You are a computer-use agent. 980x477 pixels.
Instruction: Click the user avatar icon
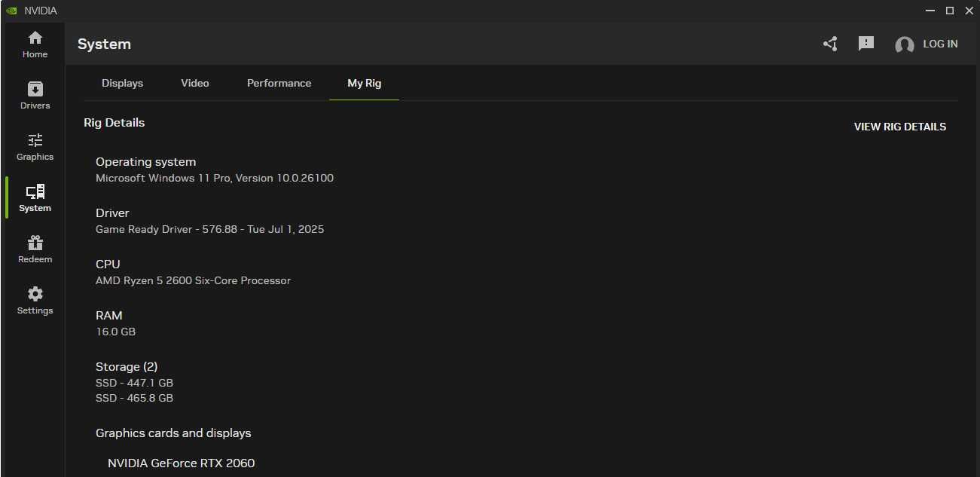[x=904, y=44]
